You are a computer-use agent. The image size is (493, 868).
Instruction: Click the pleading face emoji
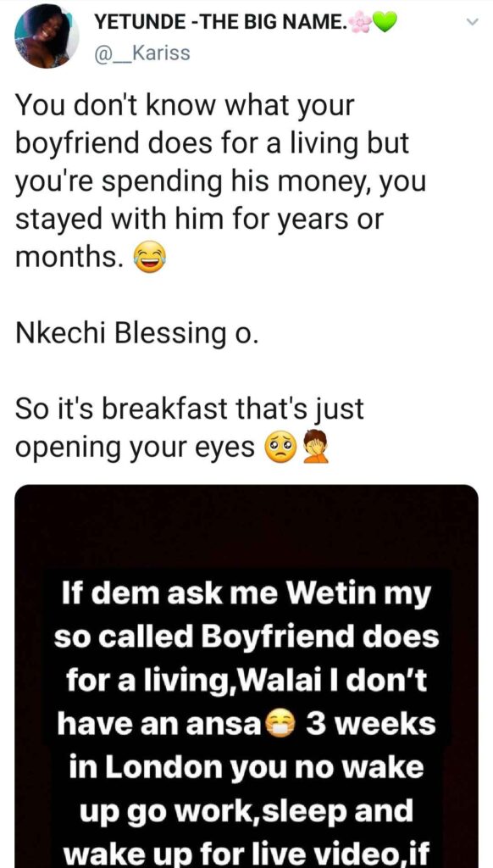point(282,448)
